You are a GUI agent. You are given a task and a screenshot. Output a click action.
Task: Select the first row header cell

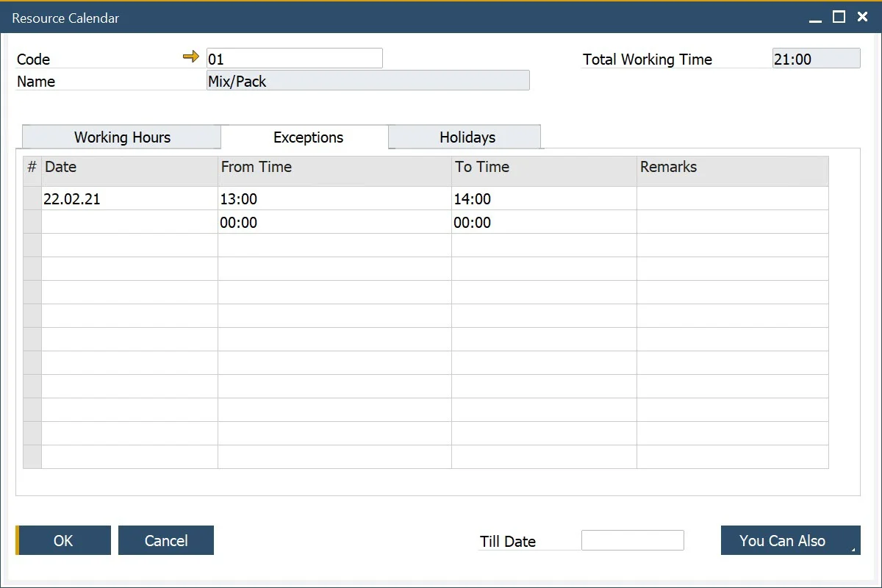(x=32, y=198)
